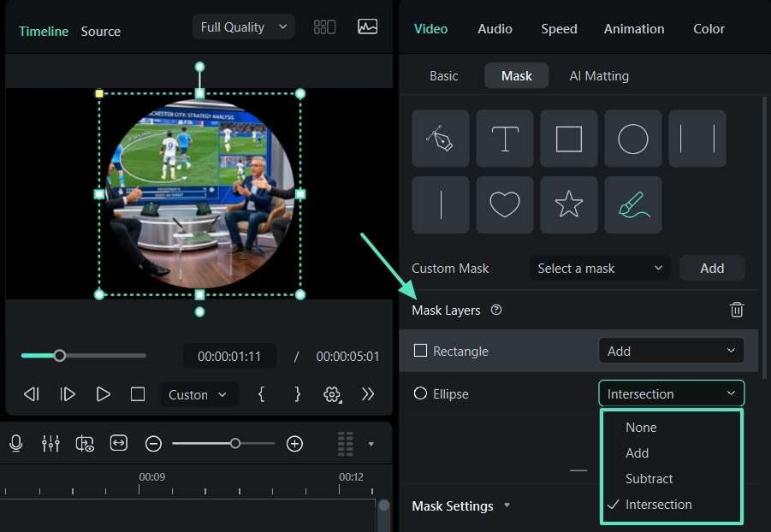Switch to the Animation tab
Screen dimensions: 771x532
tap(634, 29)
